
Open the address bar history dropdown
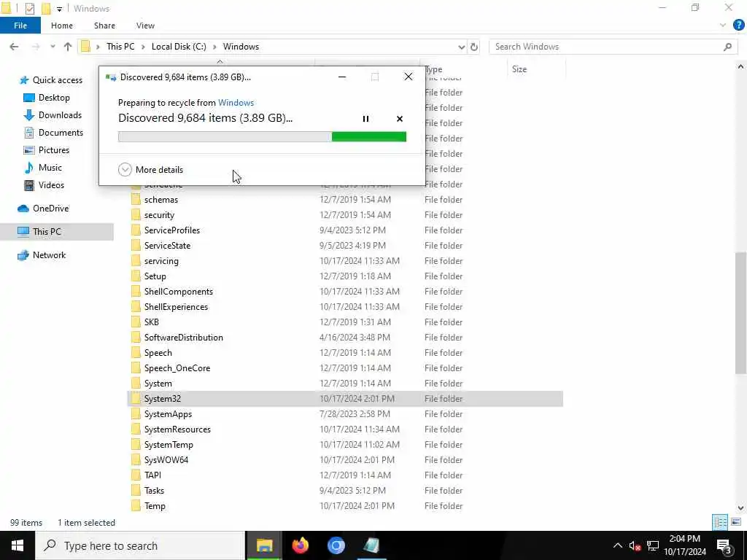coord(461,47)
